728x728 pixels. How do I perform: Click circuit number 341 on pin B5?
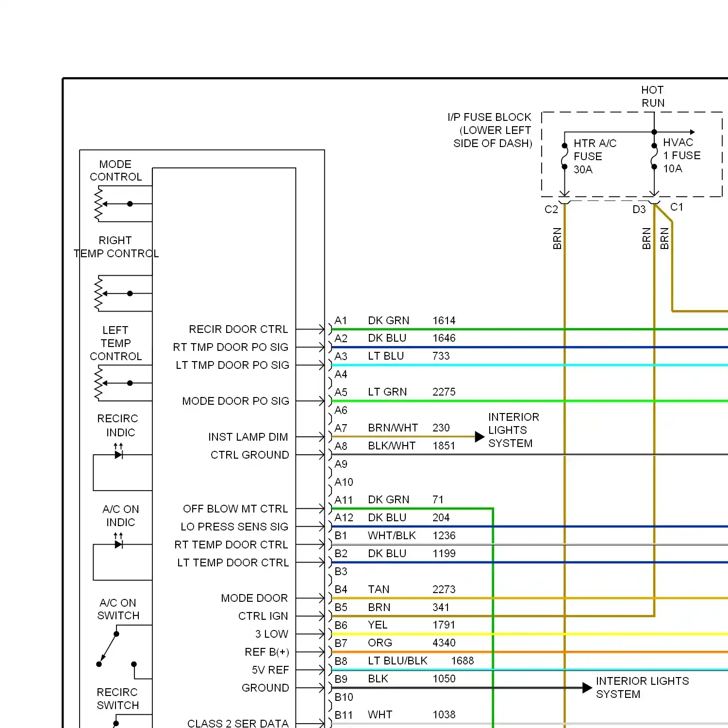coord(441,608)
